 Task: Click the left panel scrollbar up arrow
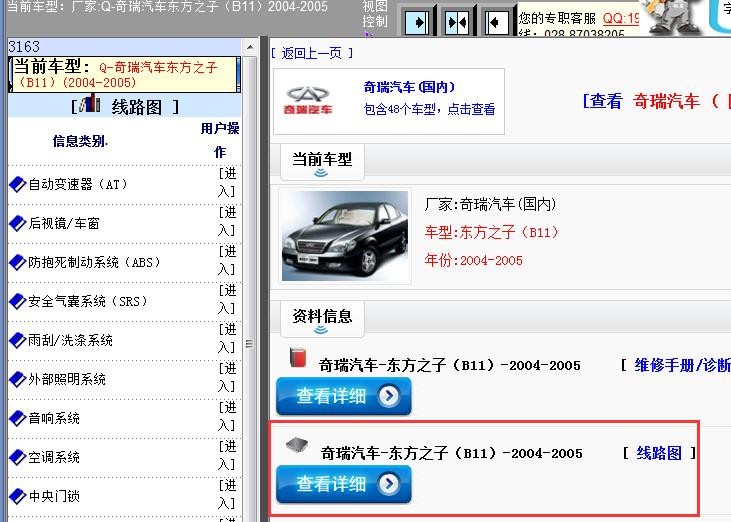click(250, 47)
